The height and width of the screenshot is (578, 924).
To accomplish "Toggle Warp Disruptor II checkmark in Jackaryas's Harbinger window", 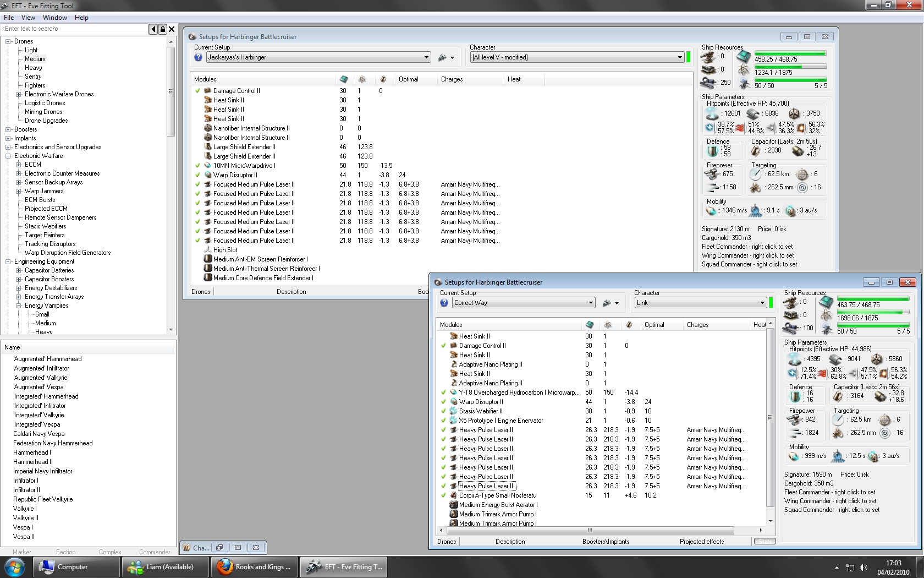I will [197, 175].
